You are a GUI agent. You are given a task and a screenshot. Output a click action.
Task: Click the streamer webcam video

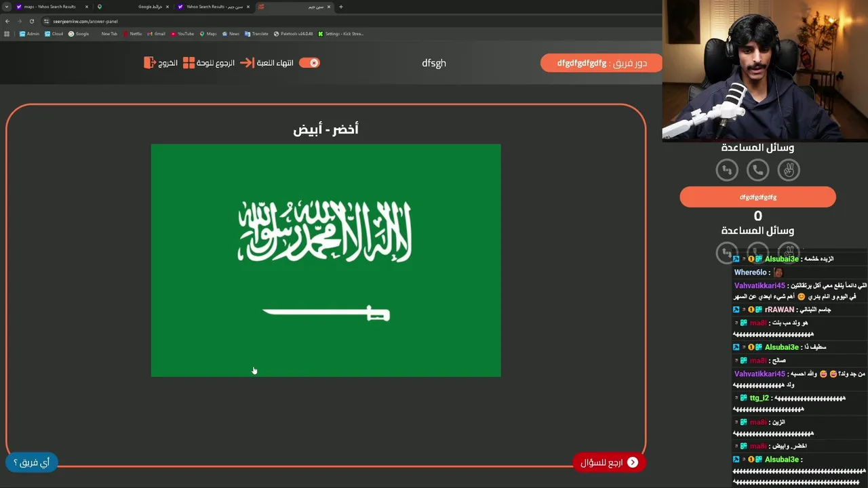click(765, 70)
